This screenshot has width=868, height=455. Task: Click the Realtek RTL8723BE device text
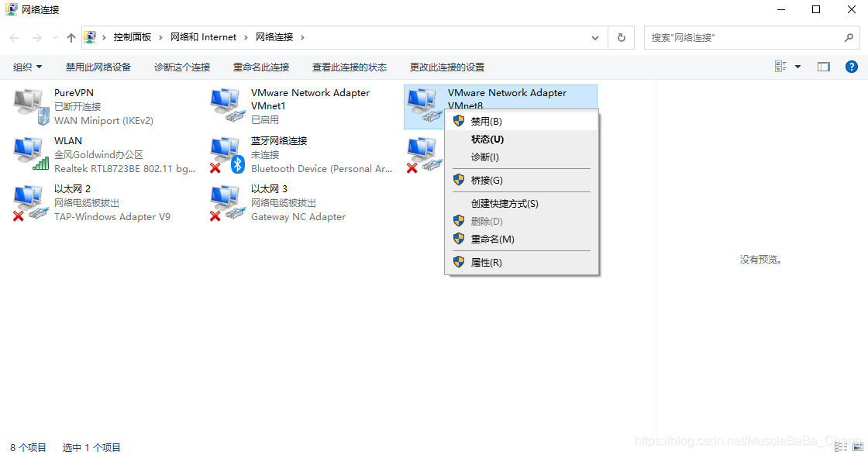click(x=125, y=168)
